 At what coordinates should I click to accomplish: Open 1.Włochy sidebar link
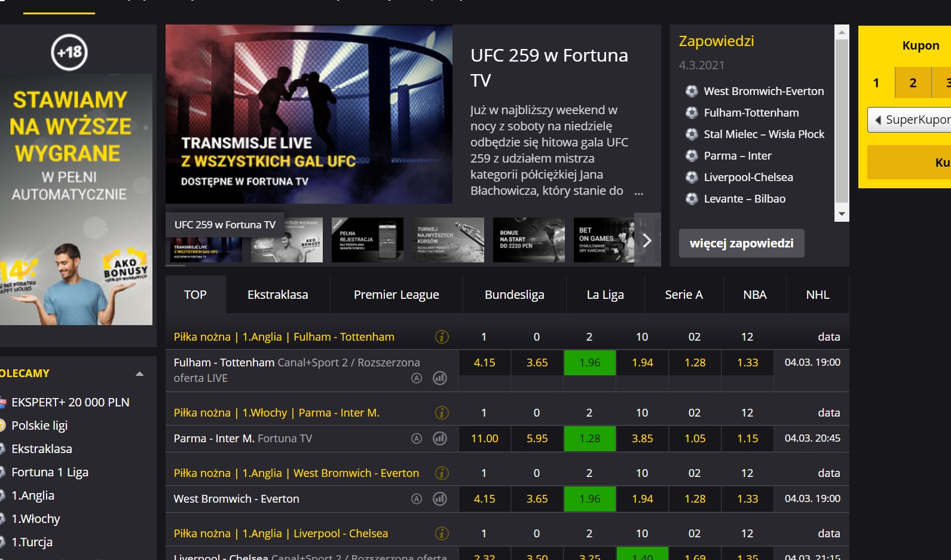tap(36, 519)
